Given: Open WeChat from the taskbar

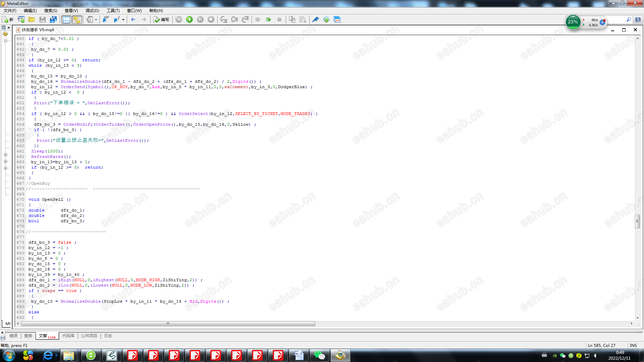Looking at the screenshot, I should pyautogui.click(x=319, y=355).
